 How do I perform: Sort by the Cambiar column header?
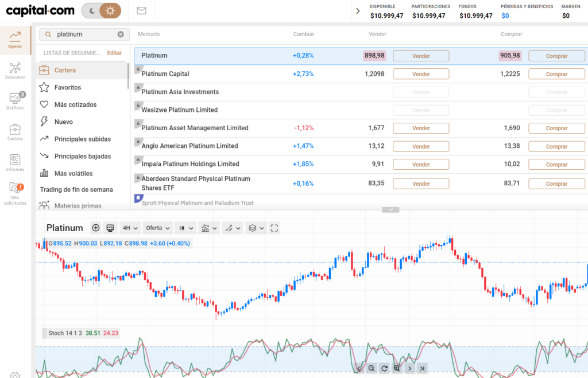click(303, 34)
